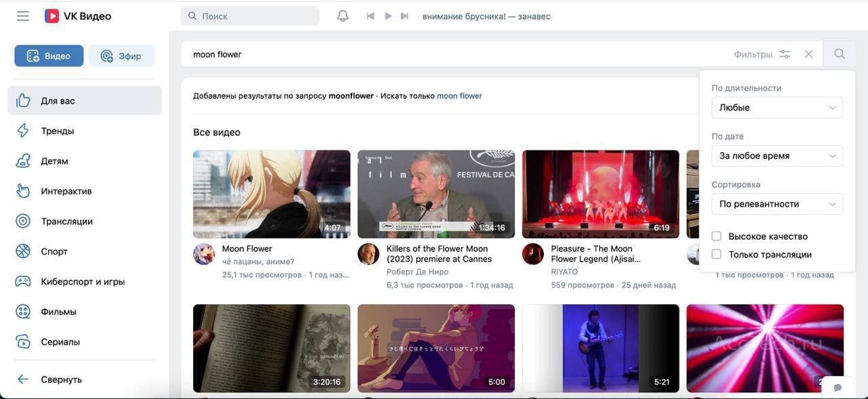Open the chat bubble icon
Screen dimensions: 868x399
[837, 387]
